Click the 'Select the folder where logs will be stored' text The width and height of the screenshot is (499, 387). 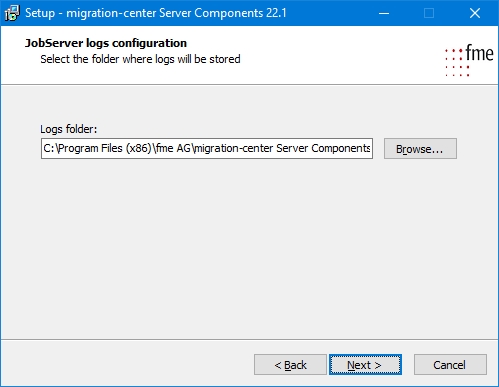pyautogui.click(x=140, y=59)
